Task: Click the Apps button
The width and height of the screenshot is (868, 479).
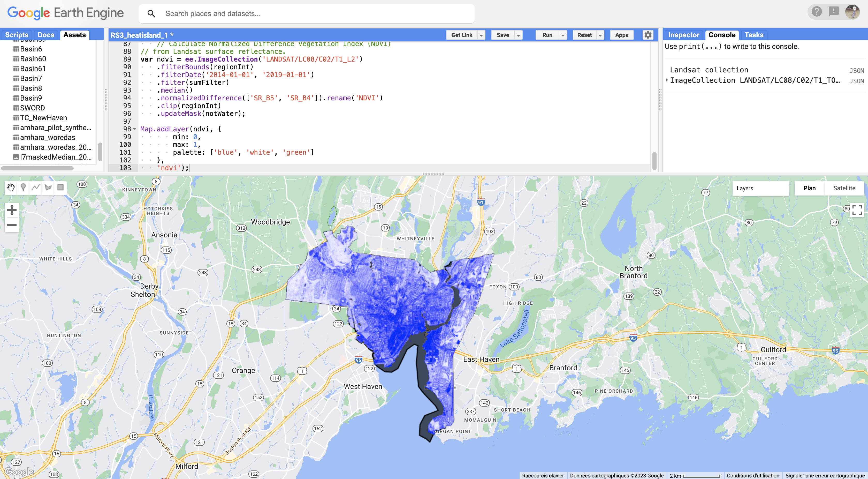Action: click(x=621, y=35)
